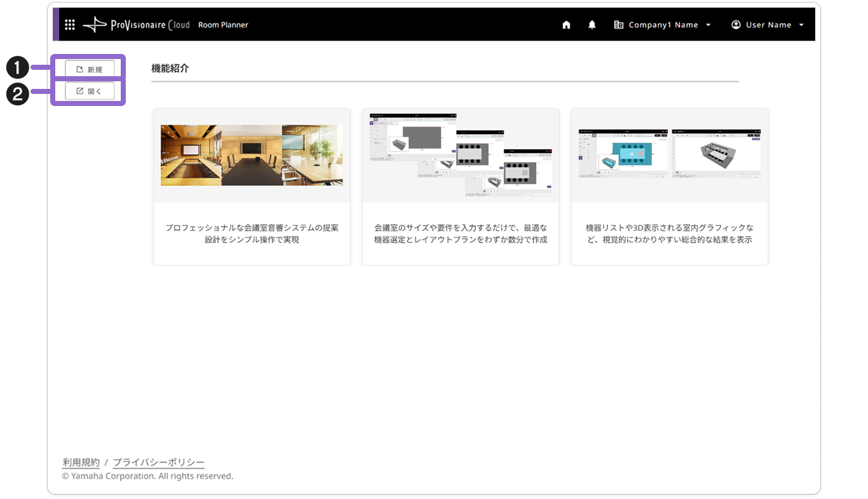Go to home via house icon
Screen dimensions: 868x499
[x=566, y=25]
